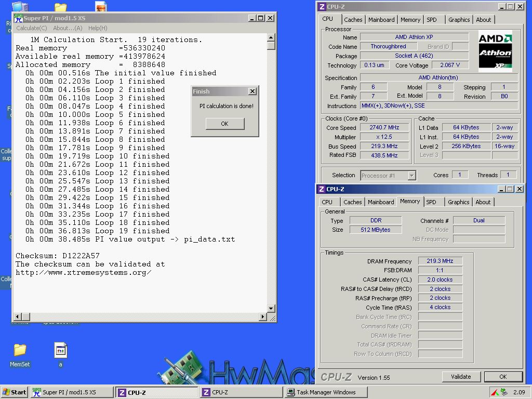Image resolution: width=532 pixels, height=399 pixels.
Task: Click the folder icon at top of desktop
Action: click(61, 7)
